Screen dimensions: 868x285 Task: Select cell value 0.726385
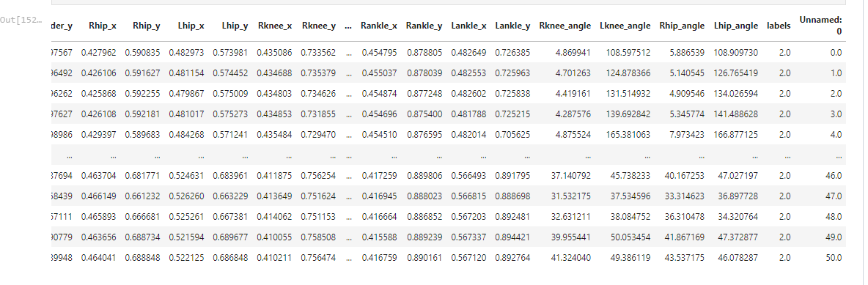click(x=512, y=53)
